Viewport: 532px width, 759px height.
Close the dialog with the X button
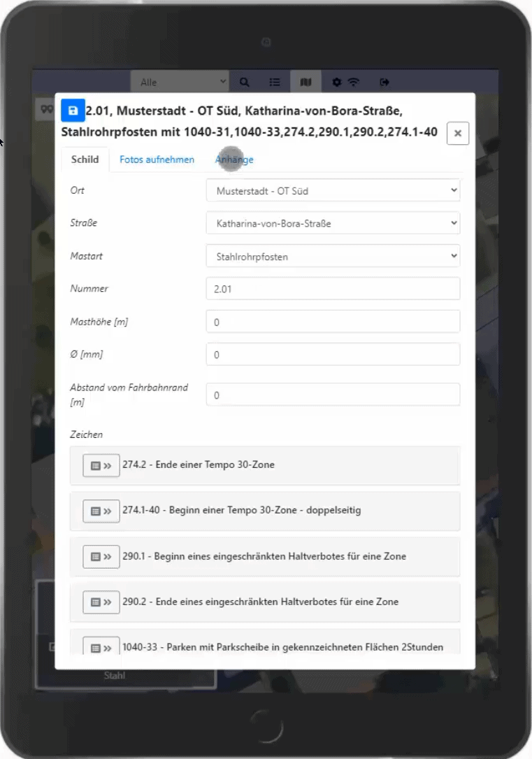[458, 133]
